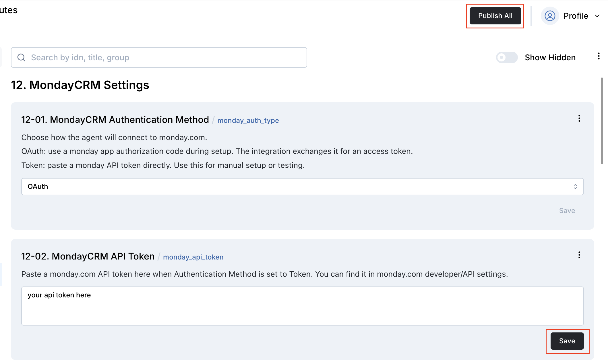Click the monday_auth_type identifier link
Viewport: 608px width, 364px height.
[x=248, y=120]
